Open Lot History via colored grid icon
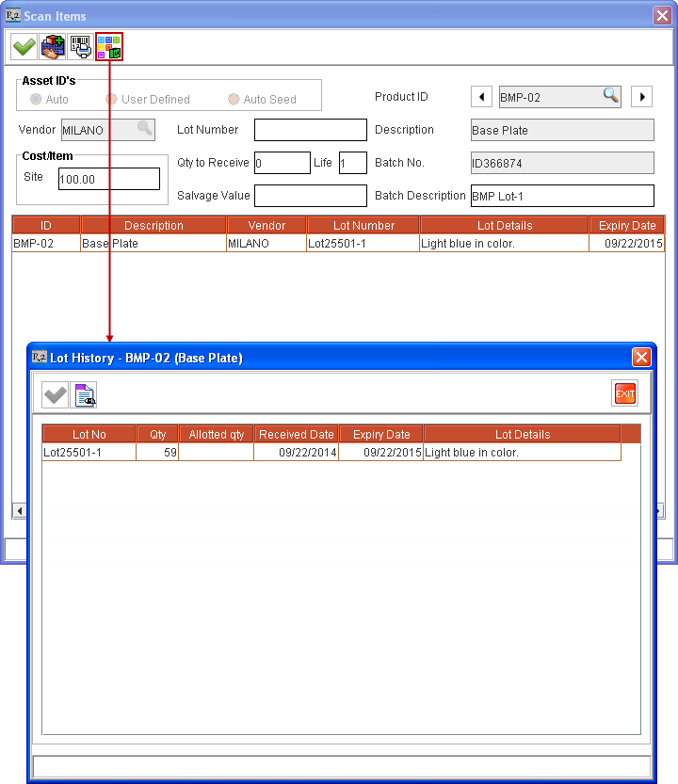The width and height of the screenshot is (678, 784). pyautogui.click(x=109, y=46)
